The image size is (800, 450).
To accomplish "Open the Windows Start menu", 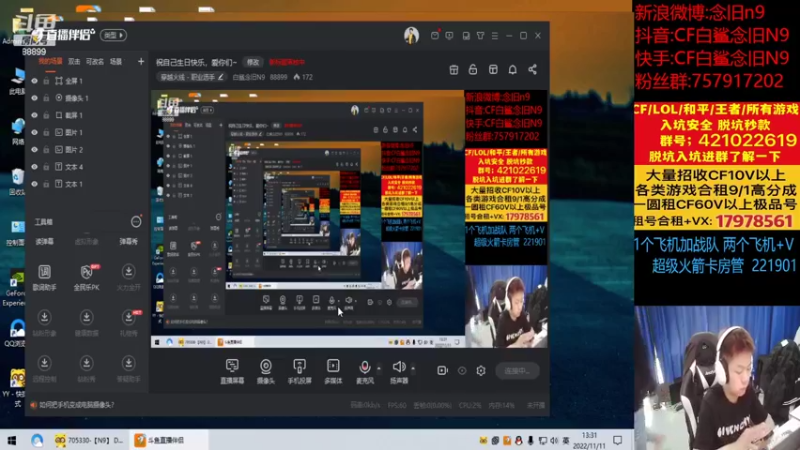I will point(11,440).
